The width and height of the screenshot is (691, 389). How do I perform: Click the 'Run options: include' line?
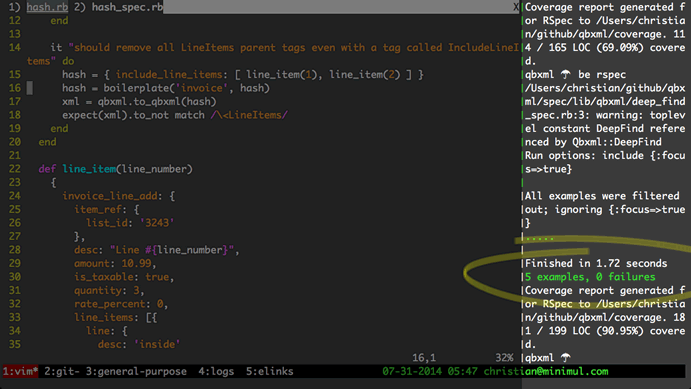click(584, 156)
